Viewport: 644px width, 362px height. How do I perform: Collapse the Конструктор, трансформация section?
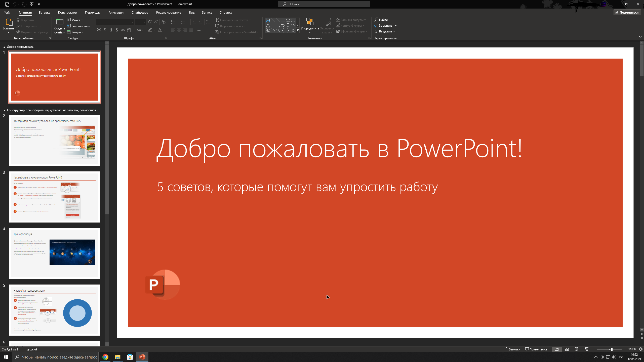coord(4,110)
